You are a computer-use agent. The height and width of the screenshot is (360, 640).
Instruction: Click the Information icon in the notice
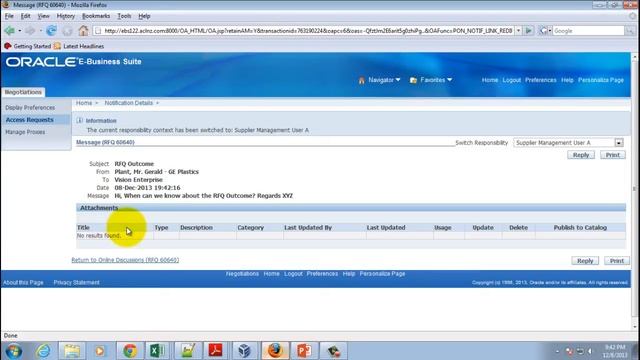pyautogui.click(x=80, y=120)
